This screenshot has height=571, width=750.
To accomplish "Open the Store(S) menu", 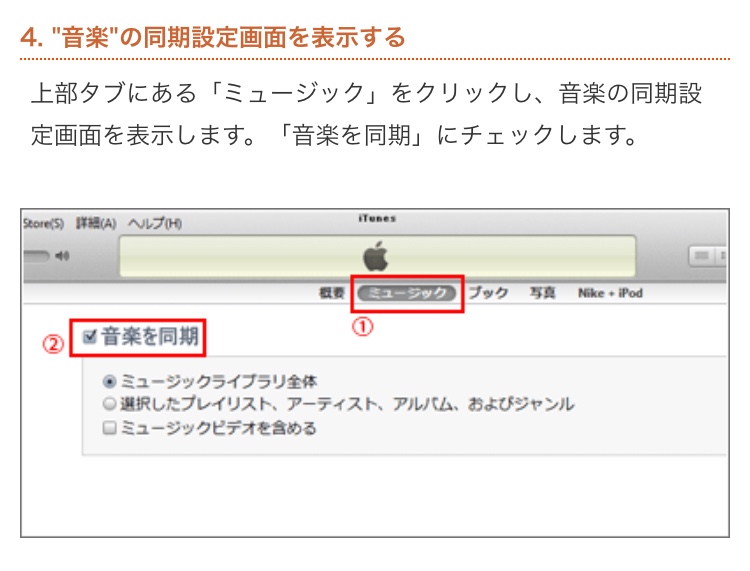I will tap(44, 223).
